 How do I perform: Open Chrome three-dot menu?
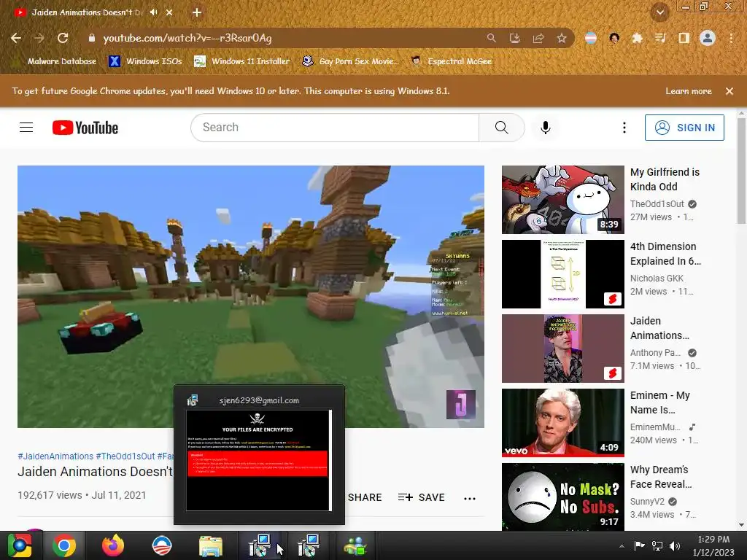pyautogui.click(x=731, y=38)
